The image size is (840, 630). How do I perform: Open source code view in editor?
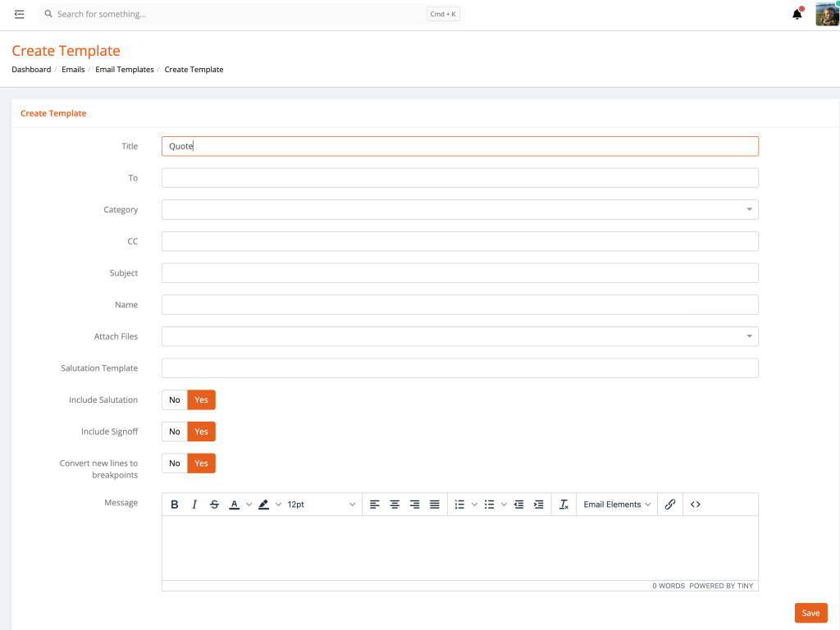pos(696,504)
